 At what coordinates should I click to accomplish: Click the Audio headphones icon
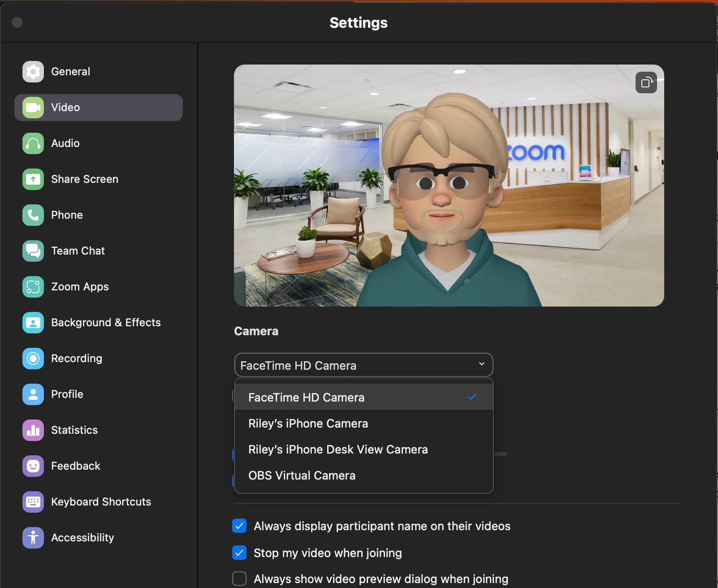33,143
